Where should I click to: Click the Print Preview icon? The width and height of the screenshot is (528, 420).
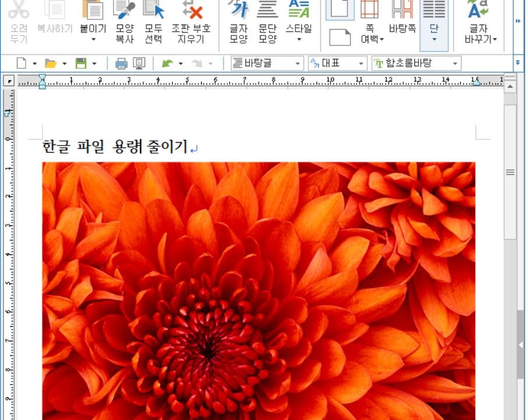[139, 63]
